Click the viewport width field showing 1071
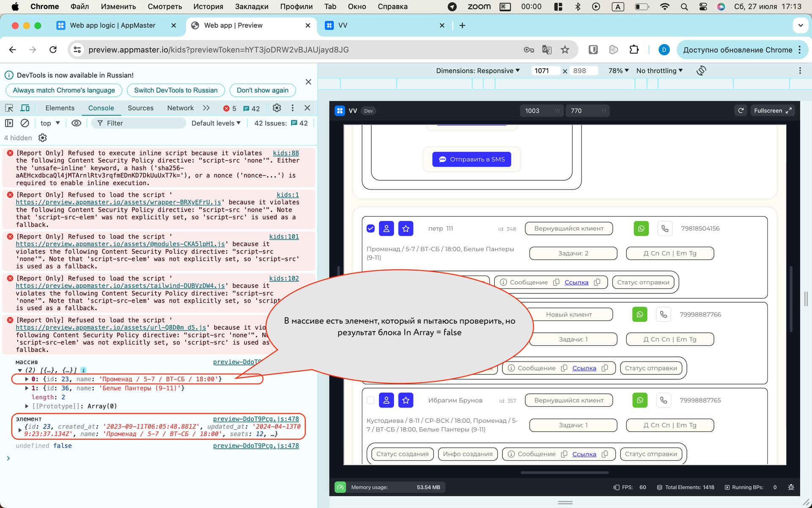The width and height of the screenshot is (812, 508). [x=545, y=71]
